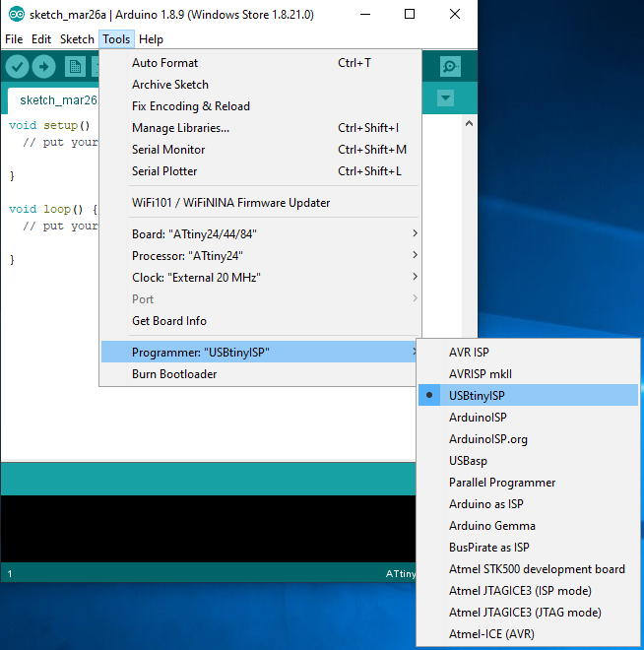644x650 pixels.
Task: Choose Arduino Gemma programmer
Action: click(528, 526)
